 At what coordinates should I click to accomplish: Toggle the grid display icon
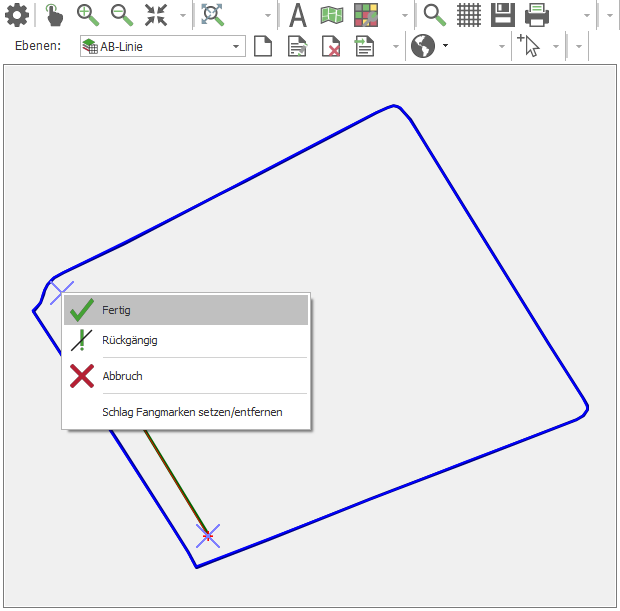(x=469, y=15)
